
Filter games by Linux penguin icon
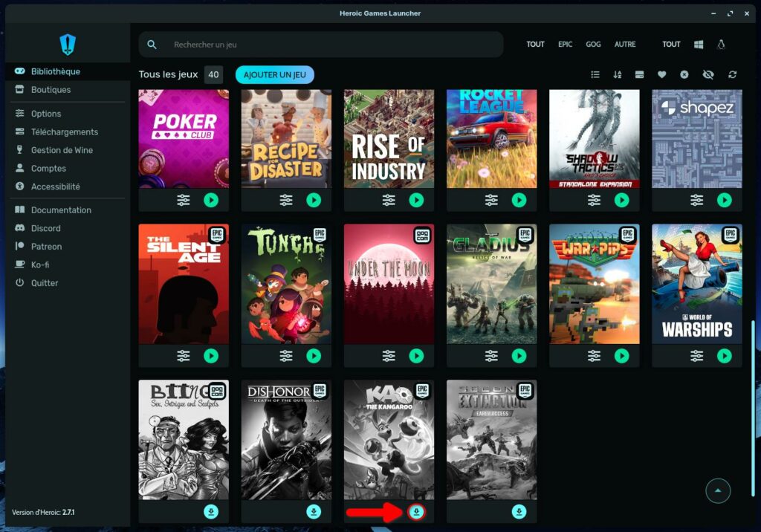[720, 45]
